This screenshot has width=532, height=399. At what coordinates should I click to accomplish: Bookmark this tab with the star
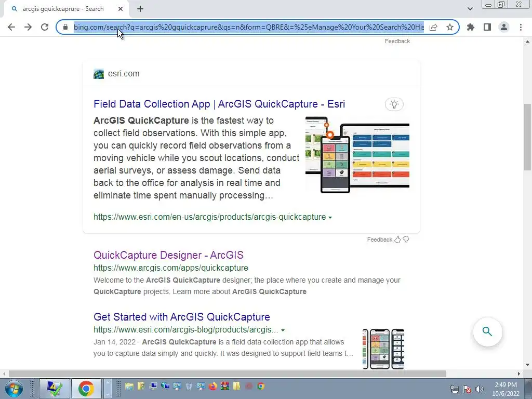pos(450,27)
